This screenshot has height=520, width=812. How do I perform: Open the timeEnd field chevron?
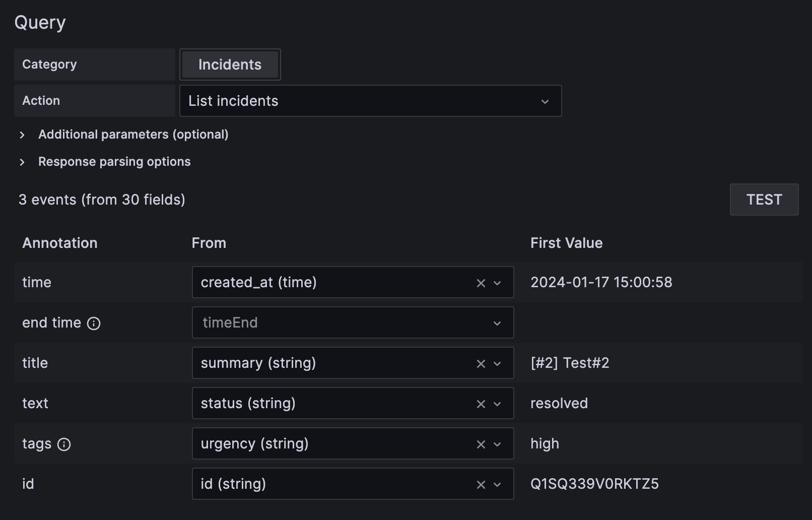tap(497, 322)
